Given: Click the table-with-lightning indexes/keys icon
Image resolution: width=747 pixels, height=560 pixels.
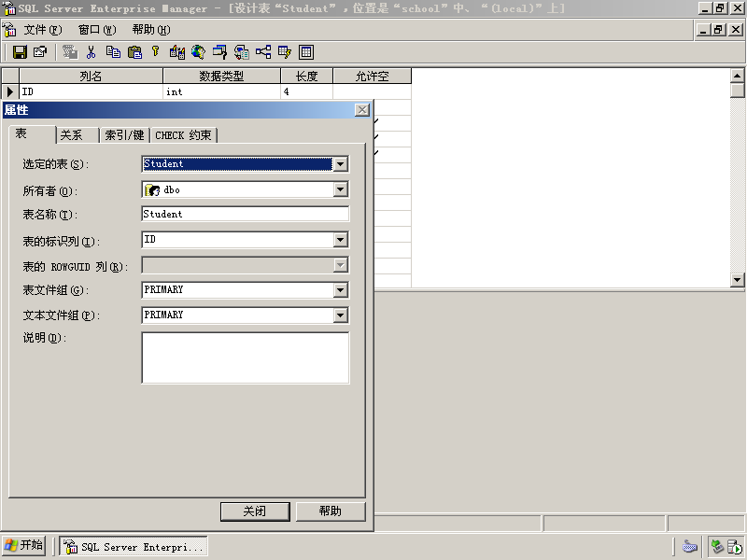Looking at the screenshot, I should point(285,52).
